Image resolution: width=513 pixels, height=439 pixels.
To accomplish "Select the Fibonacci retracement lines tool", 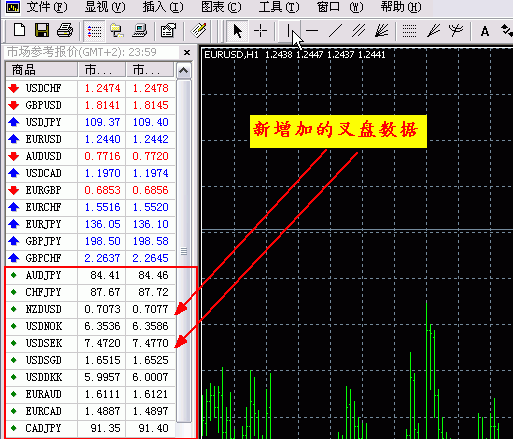I will pyautogui.click(x=409, y=31).
